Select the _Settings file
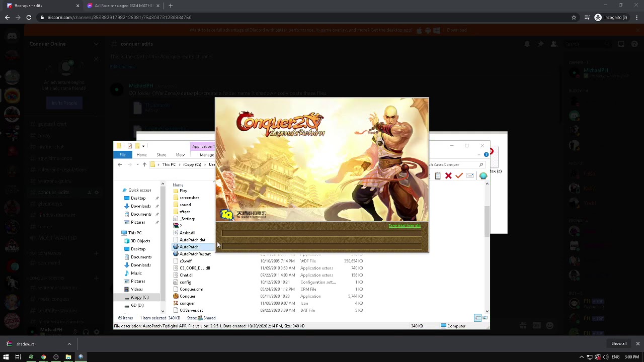Image resolution: width=644 pixels, height=362 pixels. pos(184,219)
